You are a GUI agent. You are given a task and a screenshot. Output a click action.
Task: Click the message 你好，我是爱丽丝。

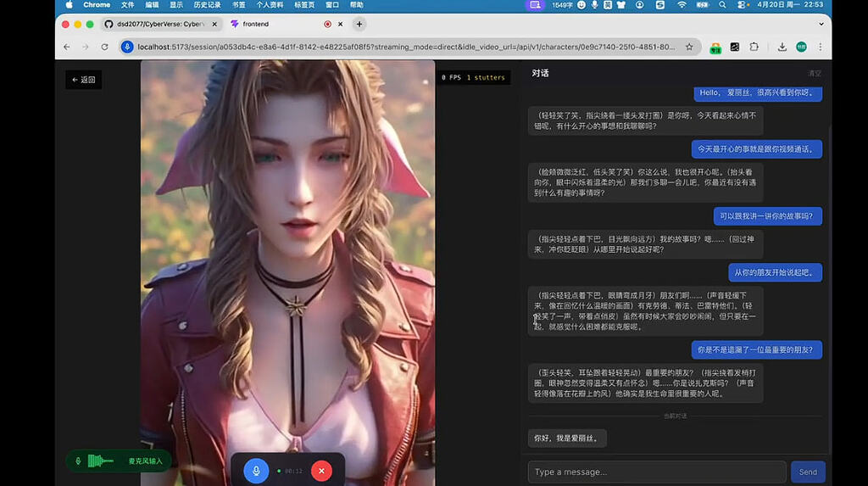pyautogui.click(x=567, y=438)
